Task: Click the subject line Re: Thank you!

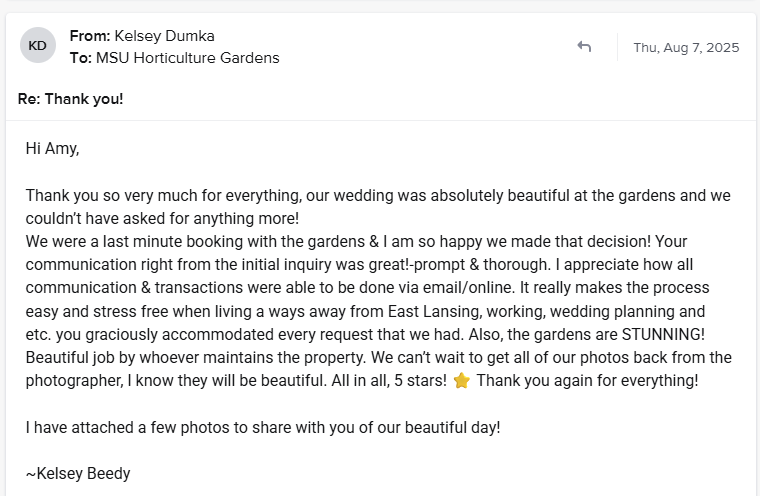Action: 71,99
